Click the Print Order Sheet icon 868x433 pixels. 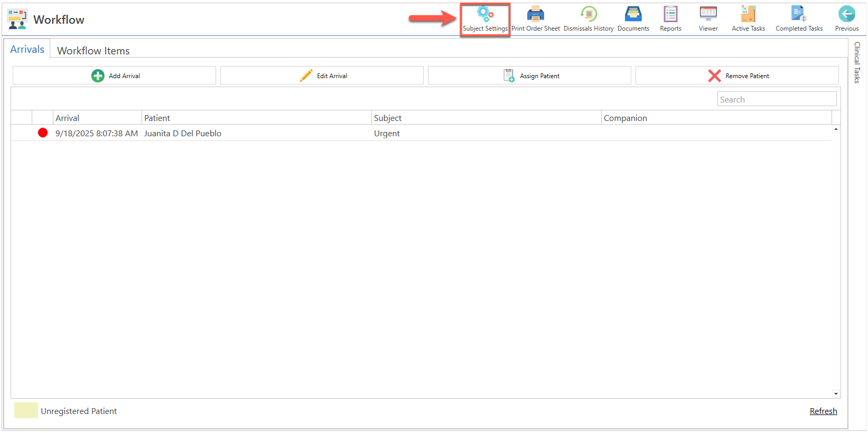coord(535,14)
